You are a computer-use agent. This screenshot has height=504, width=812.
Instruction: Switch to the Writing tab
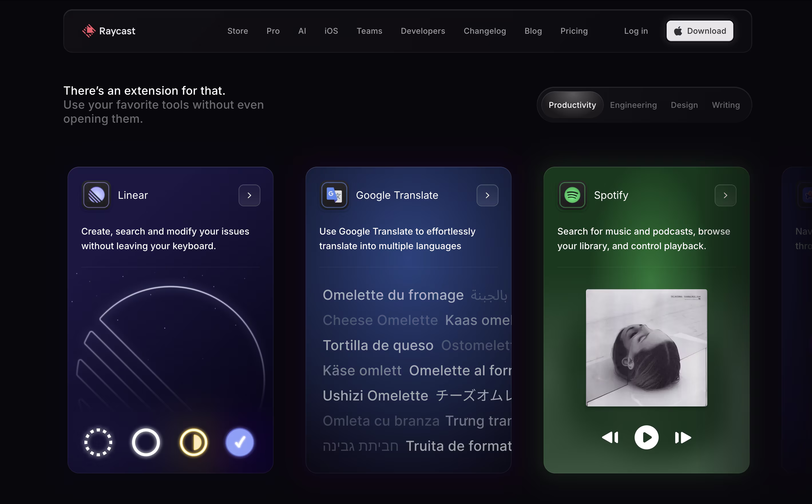pos(726,105)
